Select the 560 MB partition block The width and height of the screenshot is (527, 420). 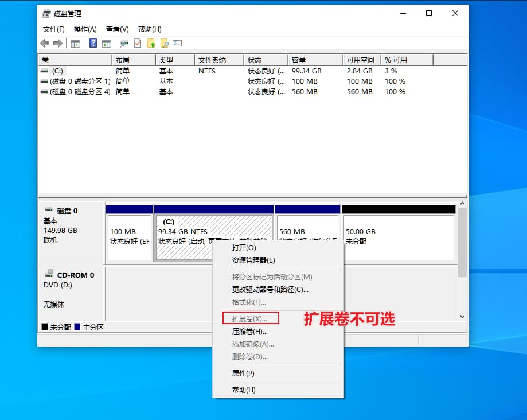coord(307,233)
